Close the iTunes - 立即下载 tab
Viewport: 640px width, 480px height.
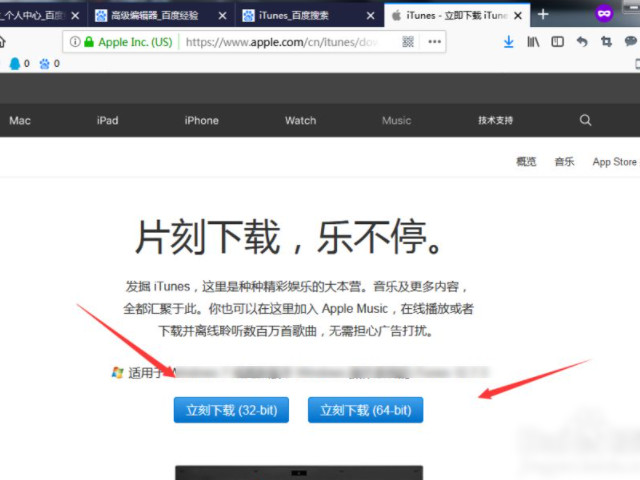tap(518, 16)
